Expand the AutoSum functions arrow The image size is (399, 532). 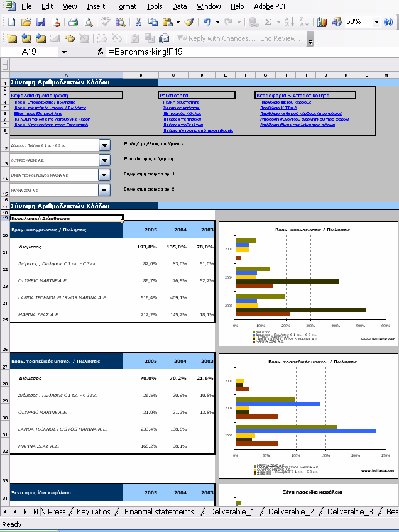[278, 22]
